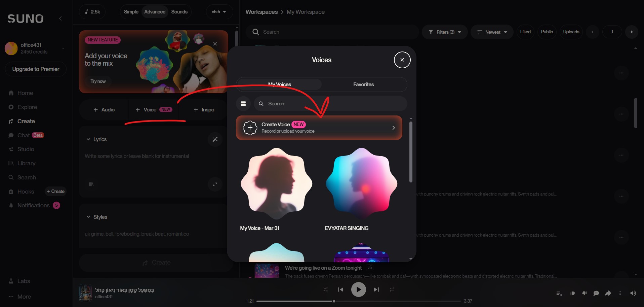This screenshot has width=644, height=307.
Task: Click Create Voice record or upload button
Action: (x=319, y=128)
